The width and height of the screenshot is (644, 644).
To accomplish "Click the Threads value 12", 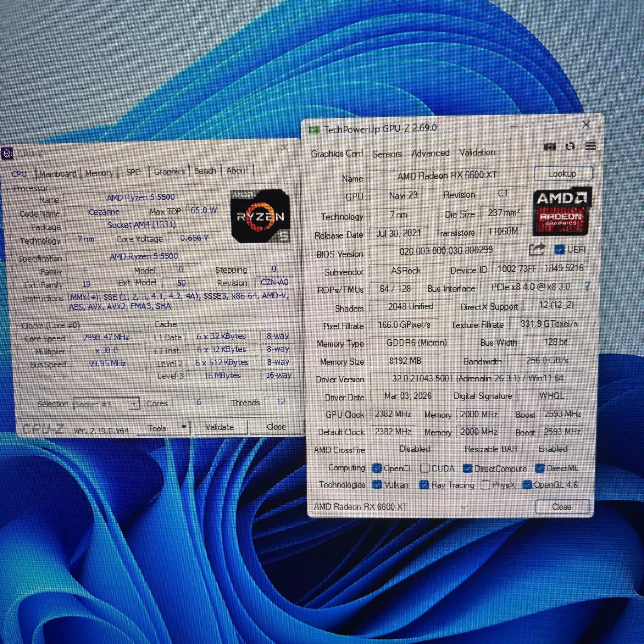I will point(281,402).
